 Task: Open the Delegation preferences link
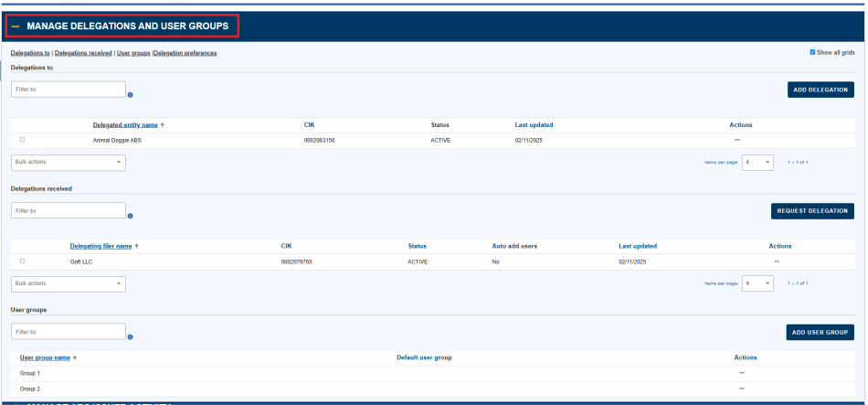[x=185, y=53]
